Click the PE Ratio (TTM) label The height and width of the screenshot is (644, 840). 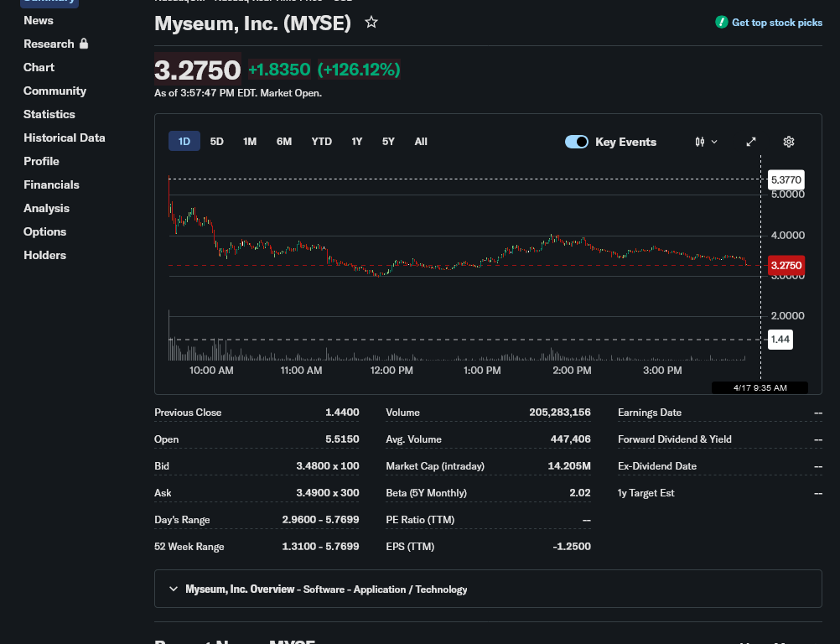coord(420,520)
